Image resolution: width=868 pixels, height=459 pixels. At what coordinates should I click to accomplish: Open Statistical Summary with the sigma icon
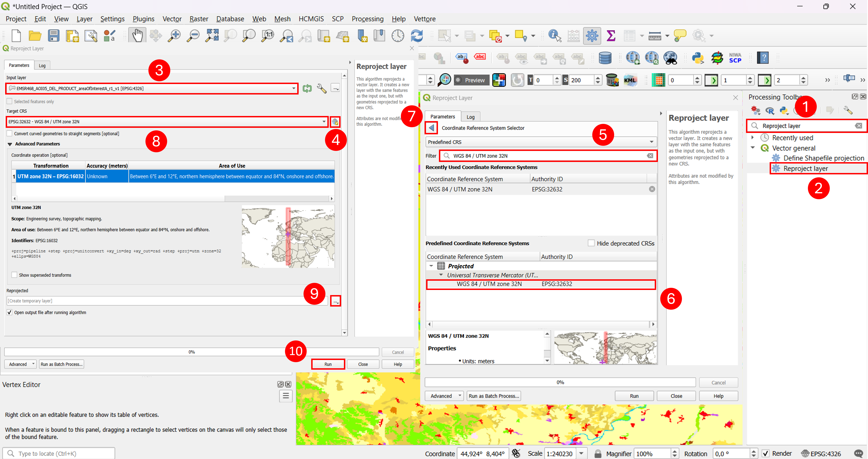pos(611,36)
